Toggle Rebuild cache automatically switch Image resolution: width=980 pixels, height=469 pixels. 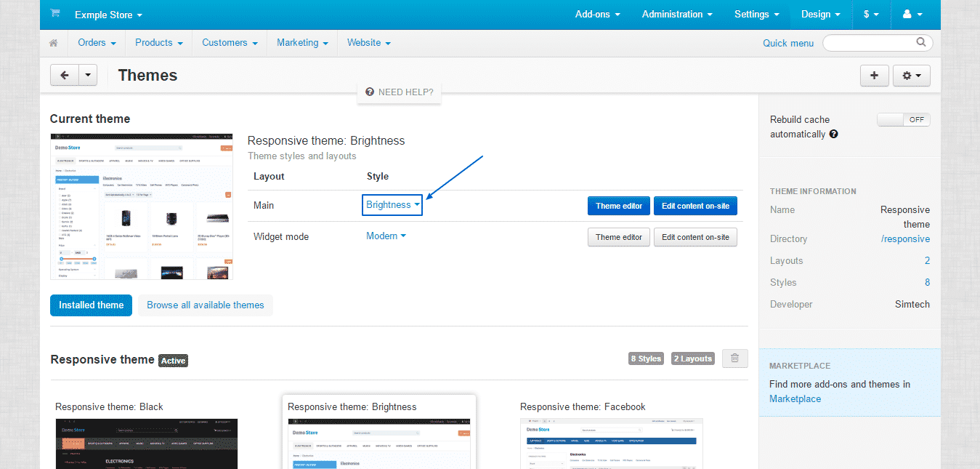903,120
